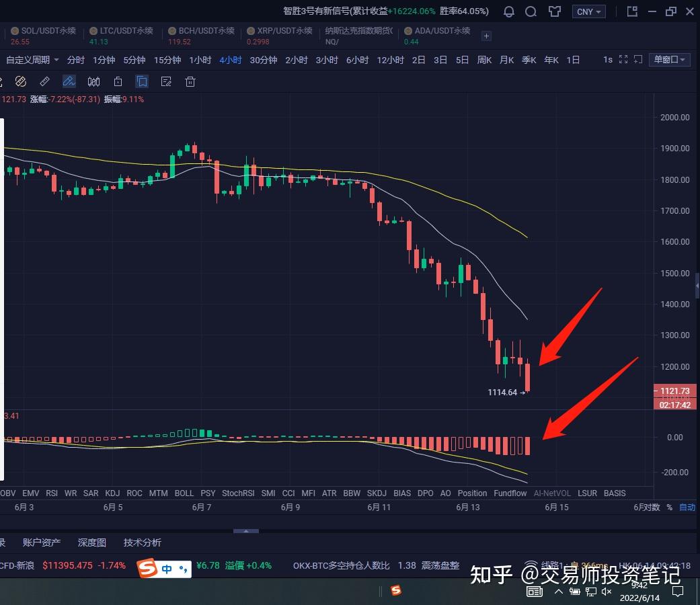Click the window layout icon beside CNY
This screenshot has width=700, height=605.
(632, 11)
